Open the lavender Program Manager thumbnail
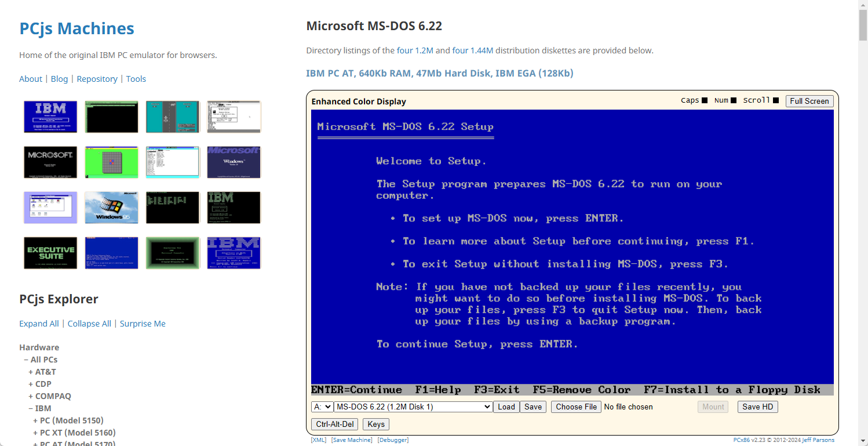 (x=50, y=207)
